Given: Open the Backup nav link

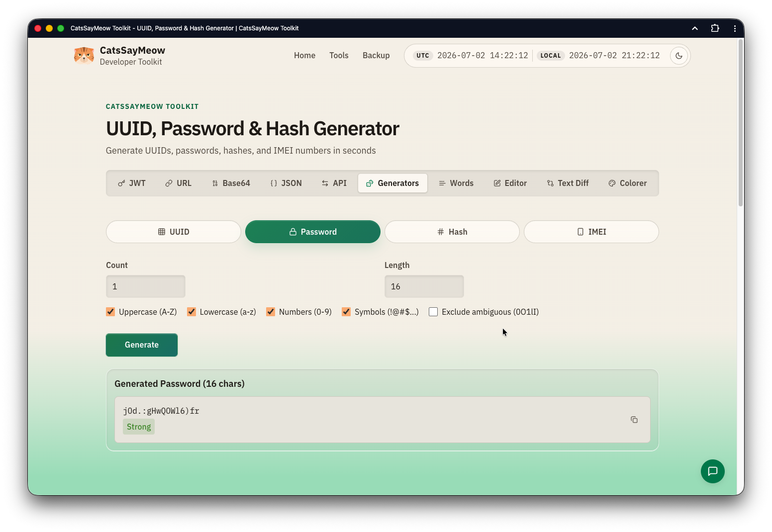Looking at the screenshot, I should 376,55.
